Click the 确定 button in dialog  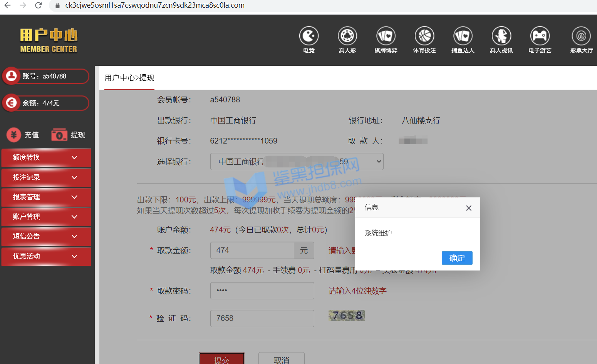click(x=457, y=258)
